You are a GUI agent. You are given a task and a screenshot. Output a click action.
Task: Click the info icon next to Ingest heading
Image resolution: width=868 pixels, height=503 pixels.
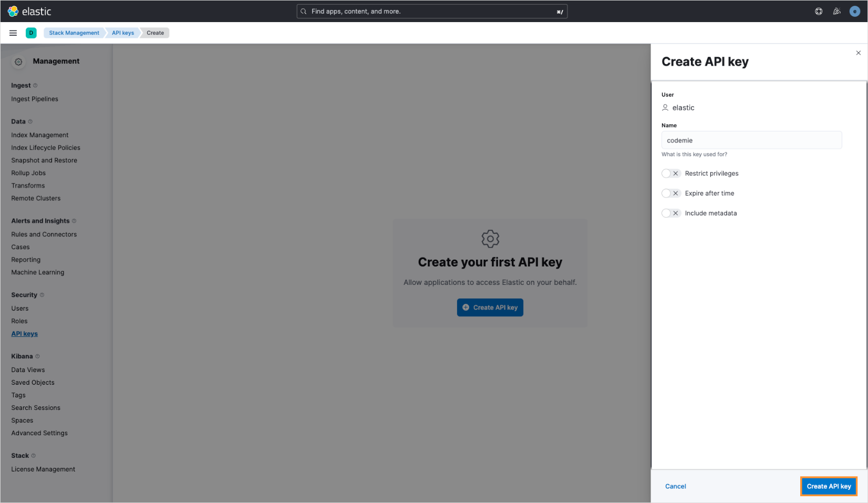pos(35,85)
